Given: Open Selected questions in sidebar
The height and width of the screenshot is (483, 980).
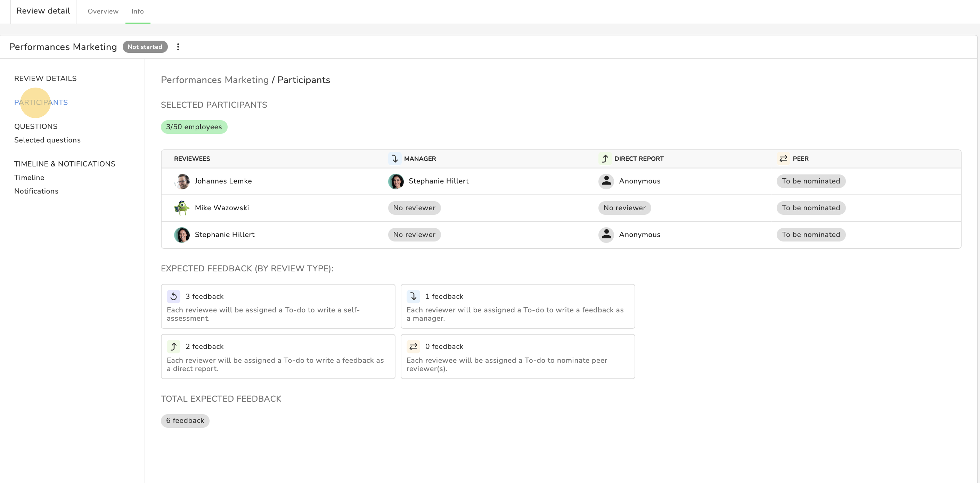Looking at the screenshot, I should coord(47,140).
